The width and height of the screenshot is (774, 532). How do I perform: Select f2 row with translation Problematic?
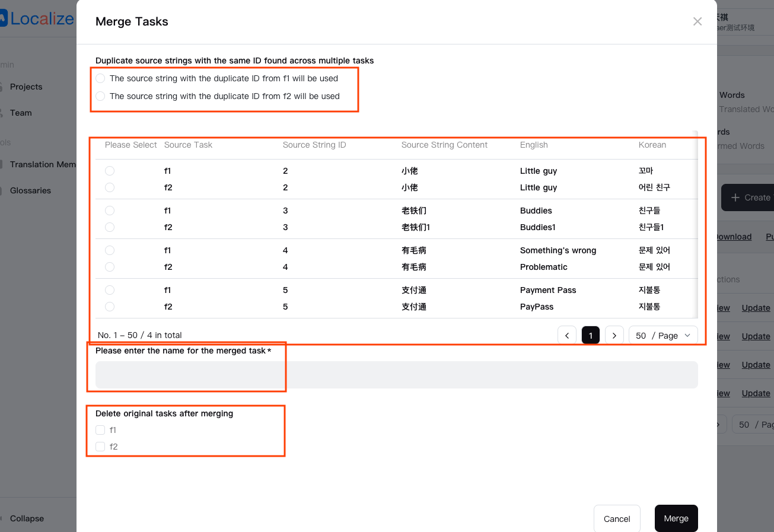[110, 267]
